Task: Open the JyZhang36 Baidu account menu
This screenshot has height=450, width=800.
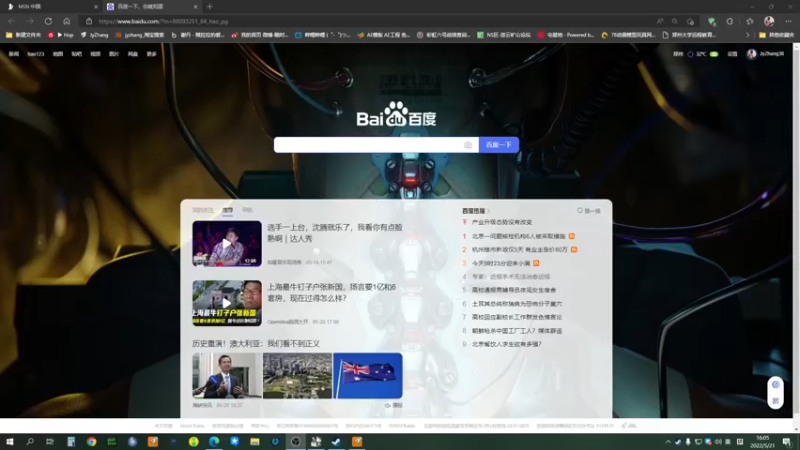Action: point(765,54)
